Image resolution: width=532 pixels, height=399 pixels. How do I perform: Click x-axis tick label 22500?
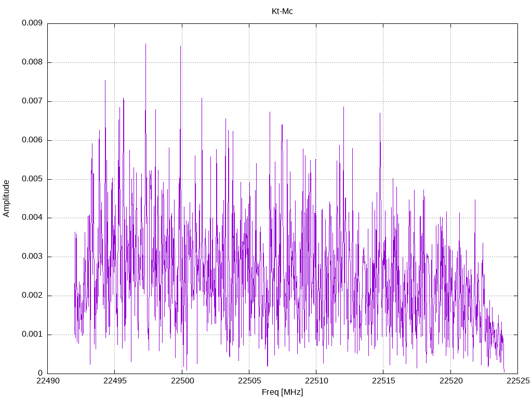click(x=182, y=381)
